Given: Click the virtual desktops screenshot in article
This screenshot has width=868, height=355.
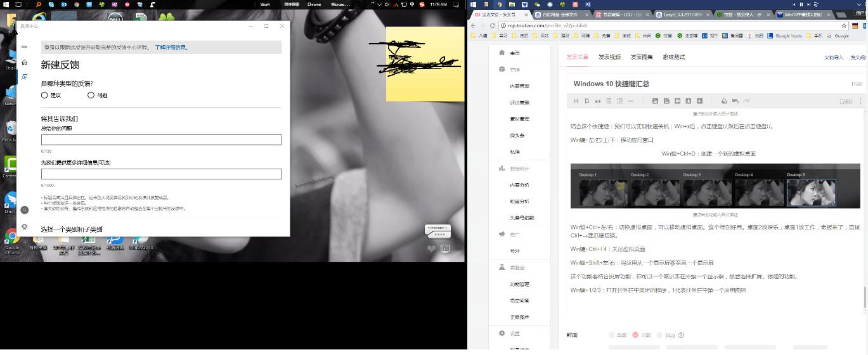Looking at the screenshot, I should 715,186.
